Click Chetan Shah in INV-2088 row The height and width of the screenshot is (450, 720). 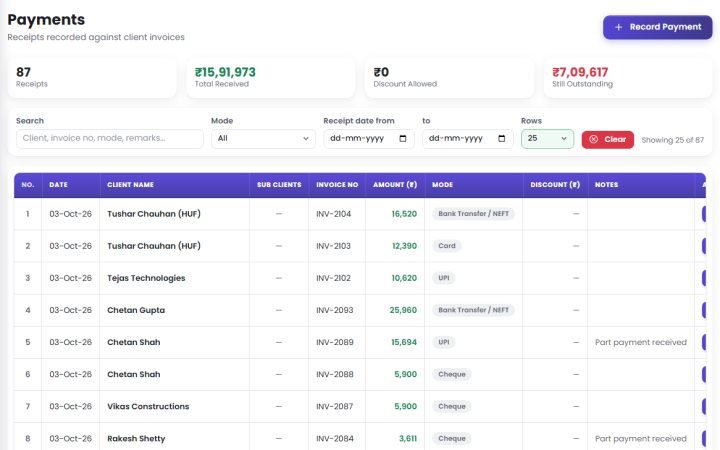134,375
